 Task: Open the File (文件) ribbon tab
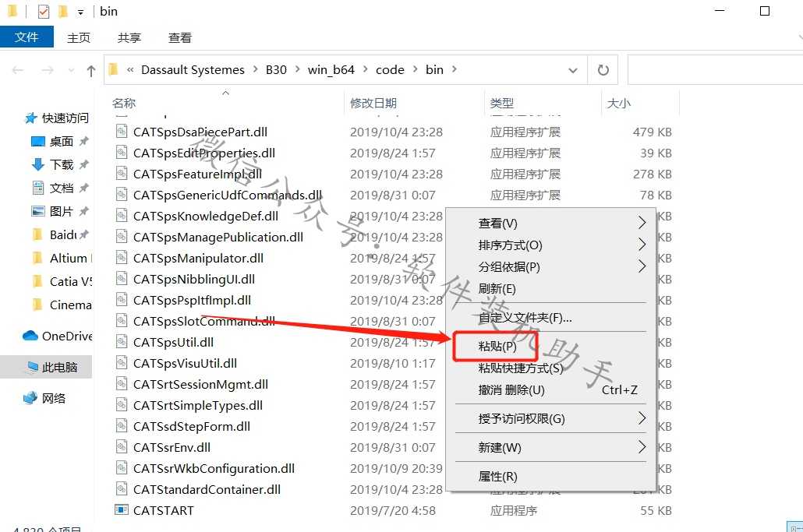(x=27, y=37)
